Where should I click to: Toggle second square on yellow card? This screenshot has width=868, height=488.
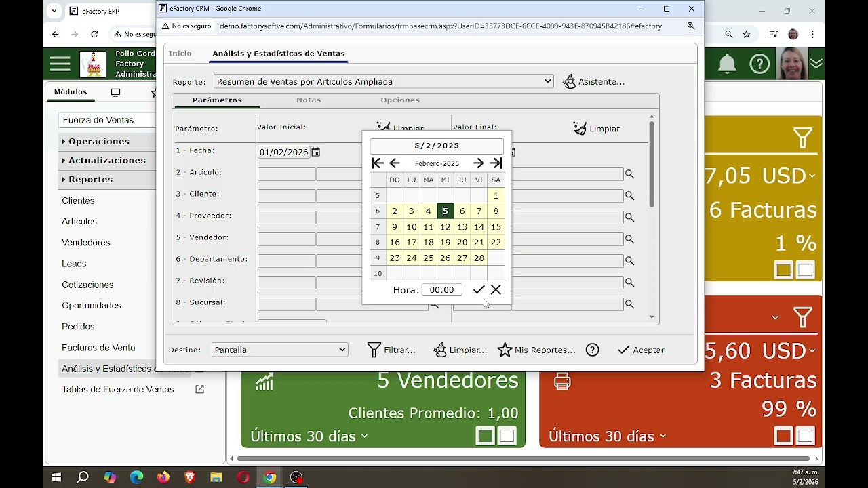pos(805,270)
